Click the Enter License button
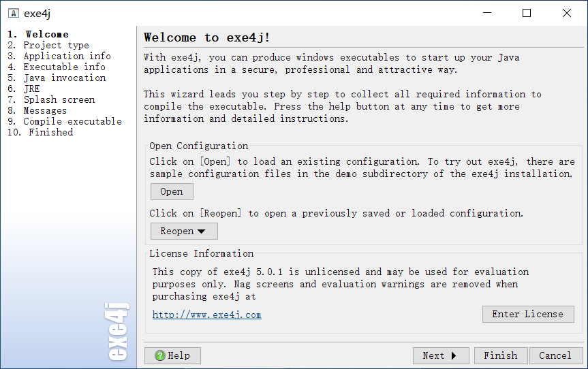The image size is (588, 369). 528,314
